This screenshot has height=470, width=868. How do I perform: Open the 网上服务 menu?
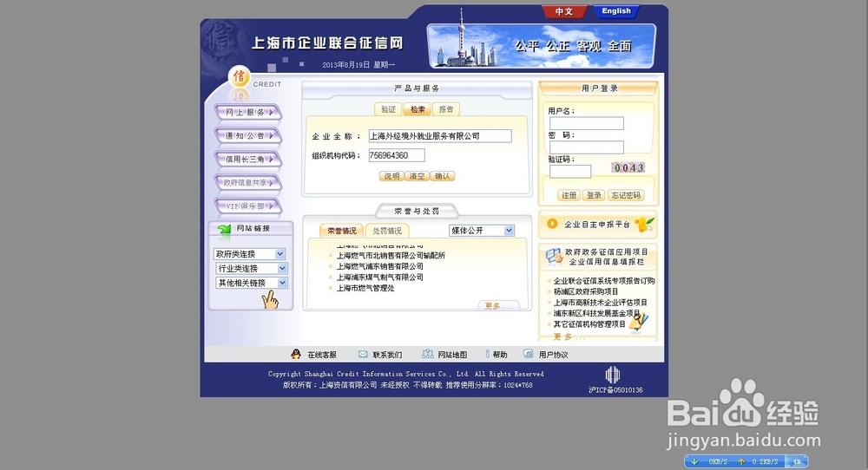248,112
